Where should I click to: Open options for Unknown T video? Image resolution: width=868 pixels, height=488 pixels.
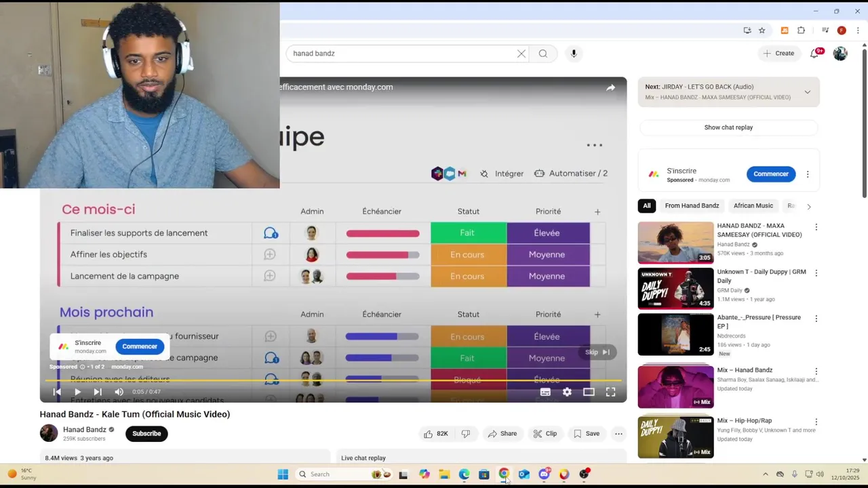(816, 273)
